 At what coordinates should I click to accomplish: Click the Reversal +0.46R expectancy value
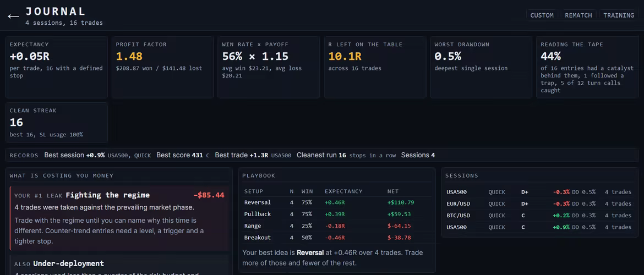335,202
